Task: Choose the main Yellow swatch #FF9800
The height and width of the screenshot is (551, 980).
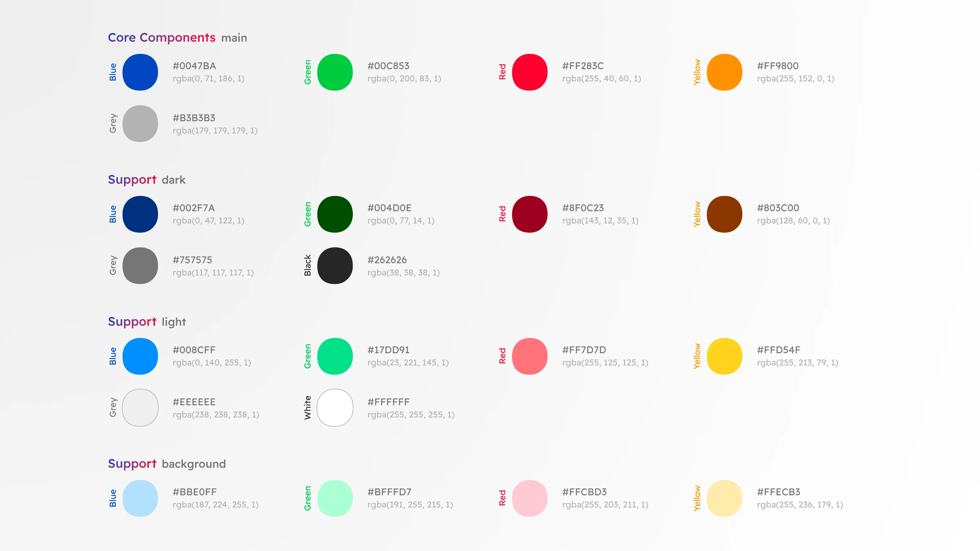Action: (x=724, y=72)
